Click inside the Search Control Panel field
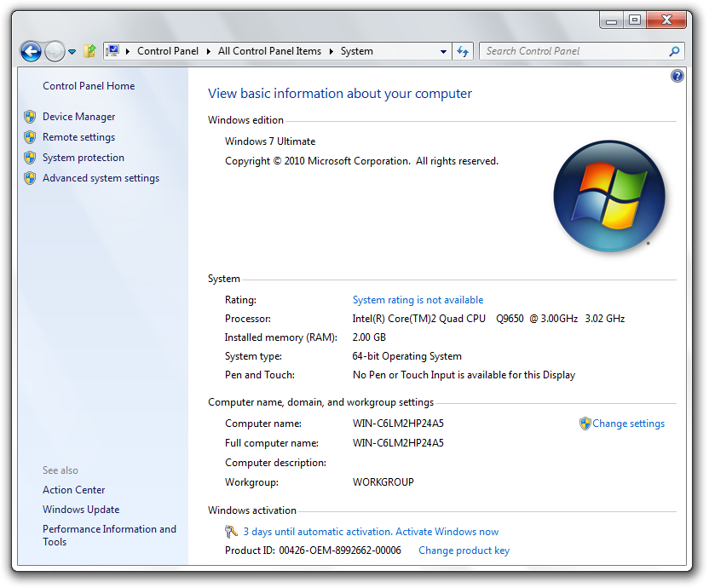The width and height of the screenshot is (709, 588). (571, 51)
